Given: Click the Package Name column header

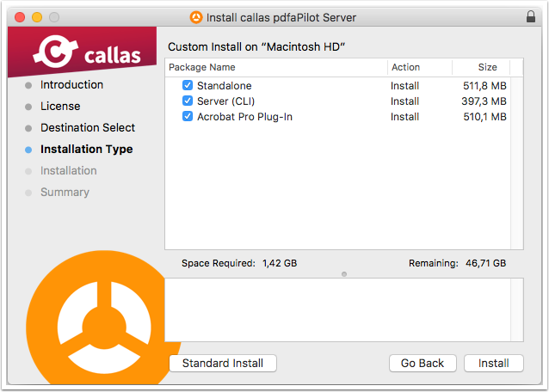Looking at the screenshot, I should click(x=202, y=67).
